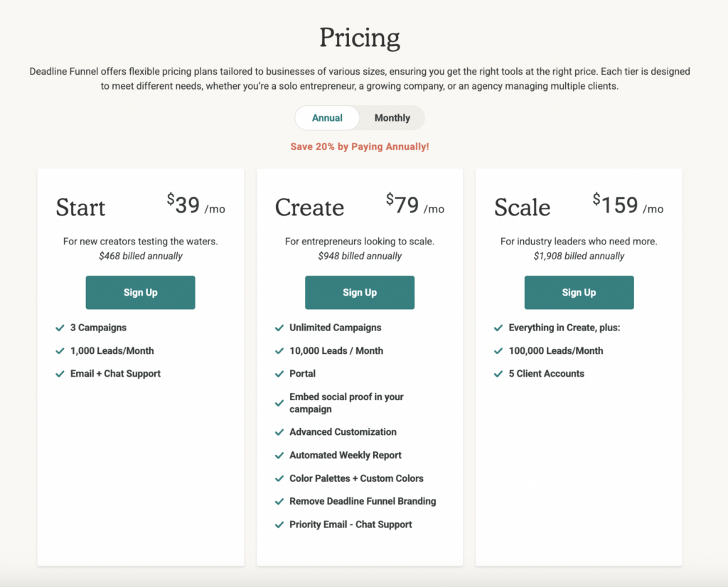Click checkmark beside Portal feature
The width and height of the screenshot is (728, 587).
coord(279,374)
